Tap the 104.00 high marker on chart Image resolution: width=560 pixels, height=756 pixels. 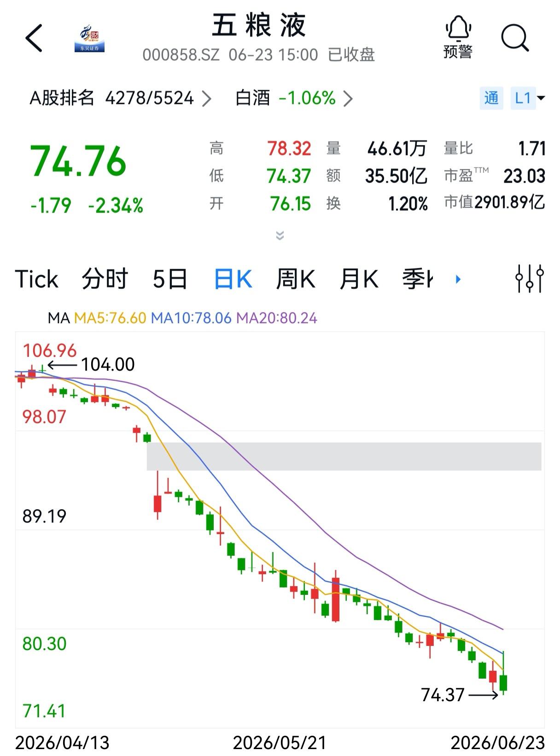click(108, 365)
